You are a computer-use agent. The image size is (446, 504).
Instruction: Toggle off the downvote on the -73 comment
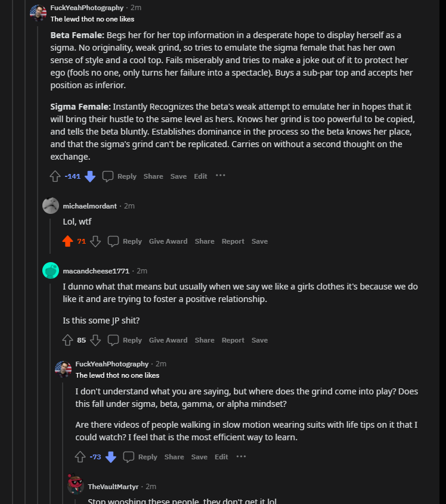[111, 456]
